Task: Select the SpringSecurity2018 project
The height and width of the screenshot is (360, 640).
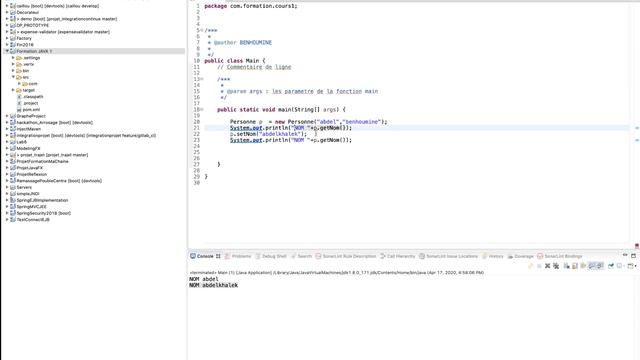Action: tap(44, 213)
